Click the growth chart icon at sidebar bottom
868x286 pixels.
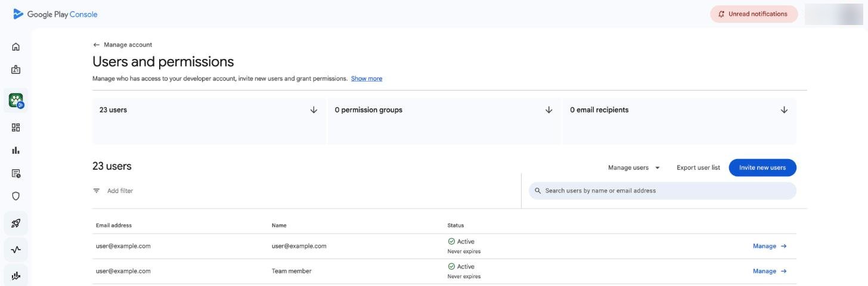[x=16, y=275]
